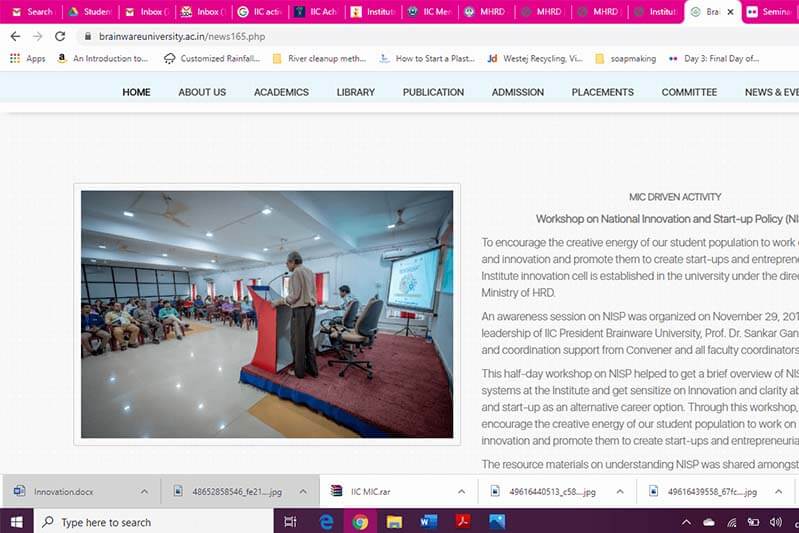Open the Apps grid shortcut
This screenshot has width=799, height=533.
point(28,59)
